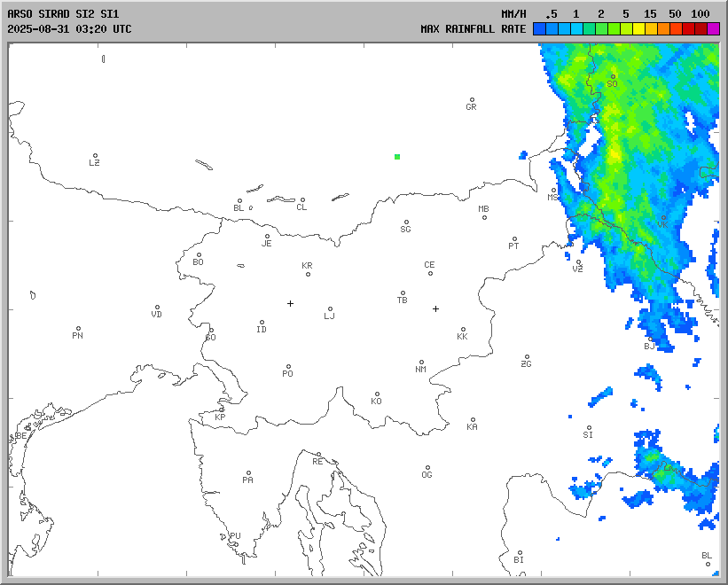Click the magenta swatch in the rainfall legend
The width and height of the screenshot is (728, 585).
[713, 29]
